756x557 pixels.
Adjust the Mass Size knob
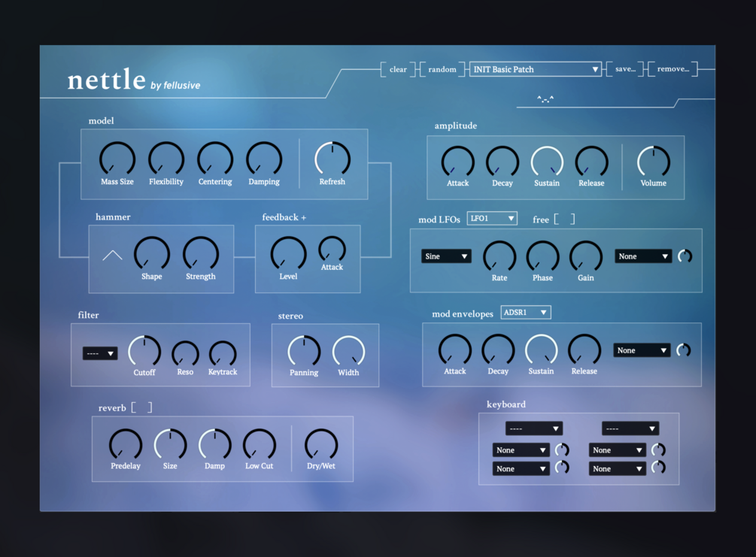click(117, 159)
